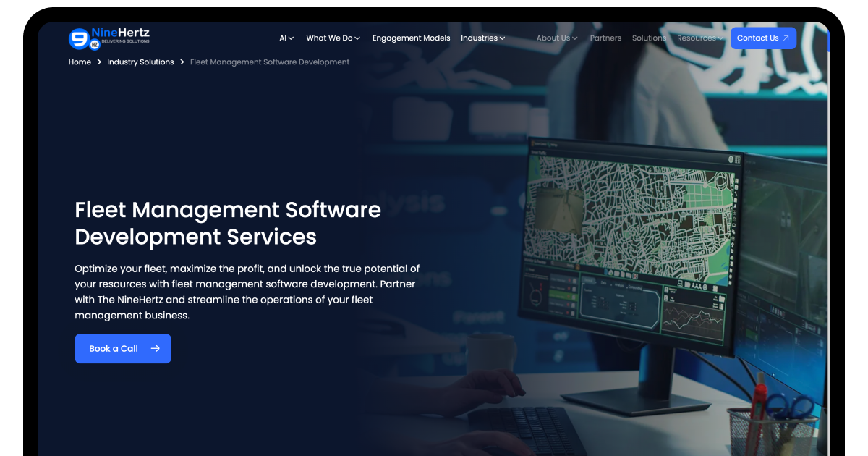Screen dimensions: 868x456
Task: Click the Contact Us button
Action: [x=763, y=38]
